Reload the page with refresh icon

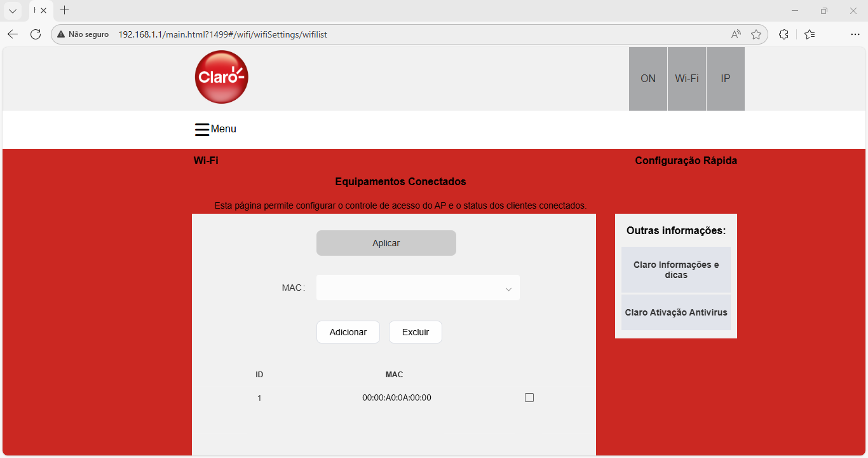click(x=36, y=34)
